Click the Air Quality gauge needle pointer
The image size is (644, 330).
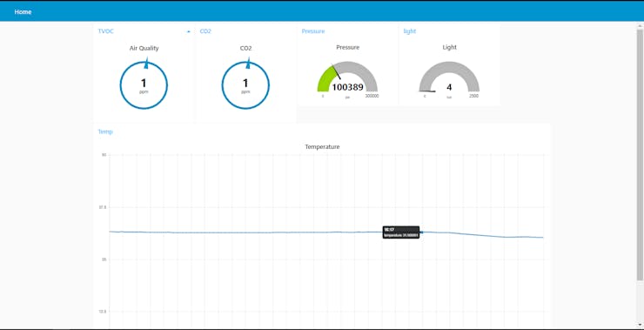tap(146, 64)
